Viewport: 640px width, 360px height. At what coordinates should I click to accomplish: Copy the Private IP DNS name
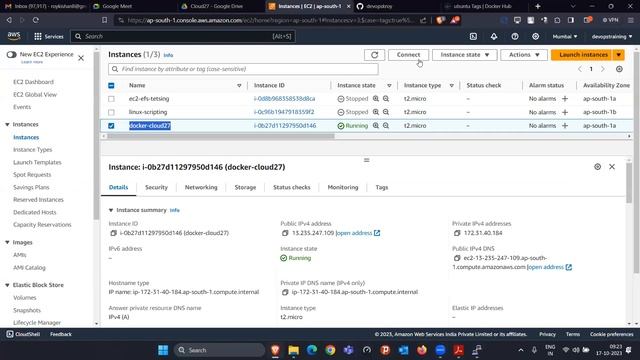pyautogui.click(x=285, y=292)
